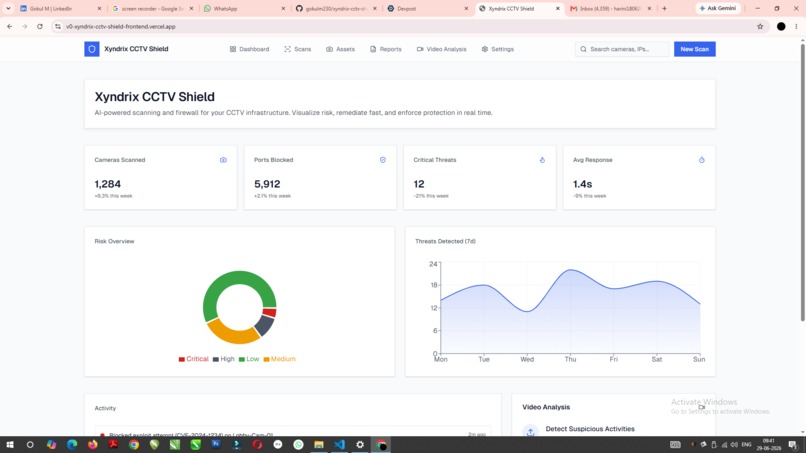Open Visual Studio Code from the taskbar

(339, 445)
